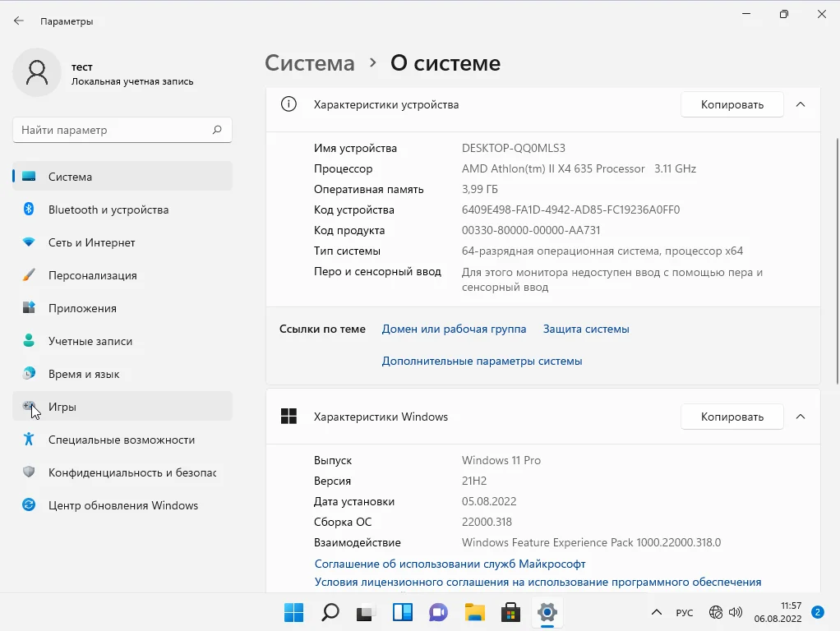The width and height of the screenshot is (840, 631).
Task: Click the Privacy and security shield icon
Action: [x=29, y=472]
